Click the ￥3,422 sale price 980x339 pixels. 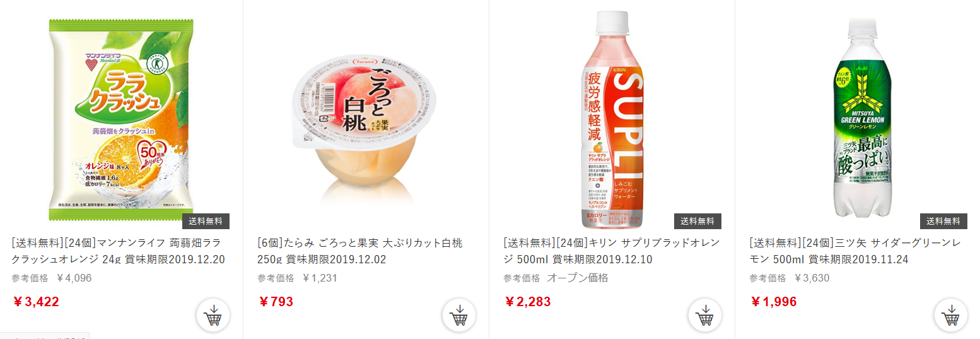[x=36, y=302]
